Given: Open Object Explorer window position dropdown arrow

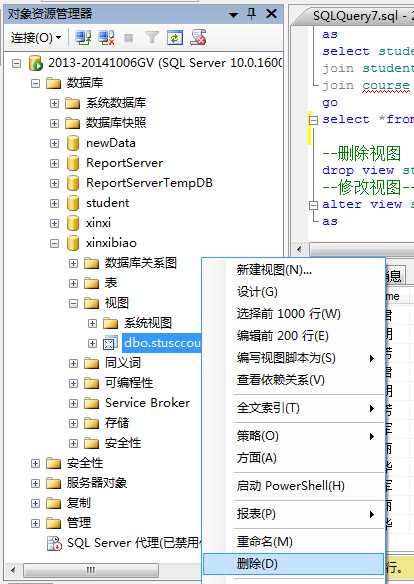Looking at the screenshot, I should point(233,15).
